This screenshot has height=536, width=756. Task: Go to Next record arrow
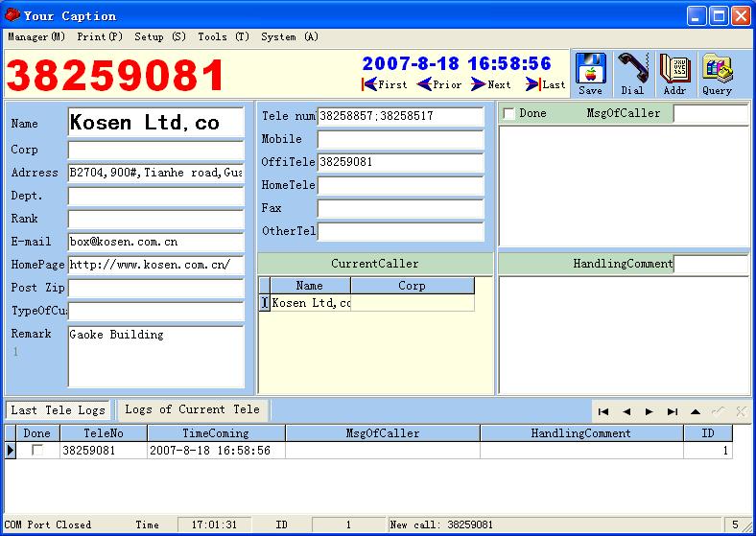click(x=491, y=84)
